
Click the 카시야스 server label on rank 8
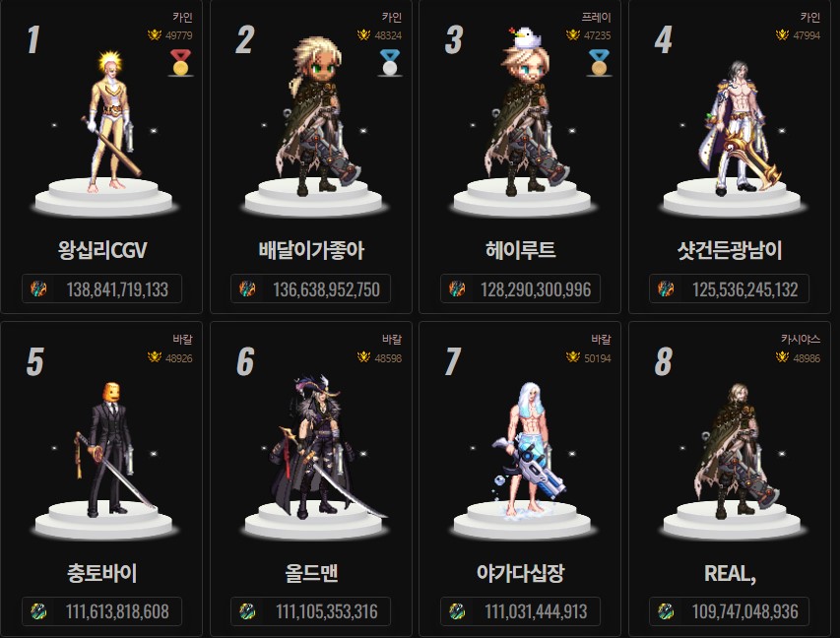point(801,339)
